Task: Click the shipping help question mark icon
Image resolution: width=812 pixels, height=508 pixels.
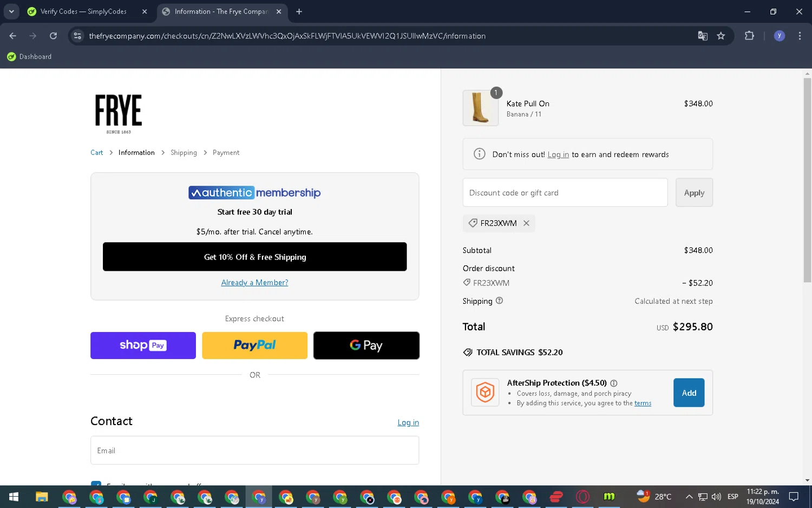Action: pyautogui.click(x=499, y=301)
